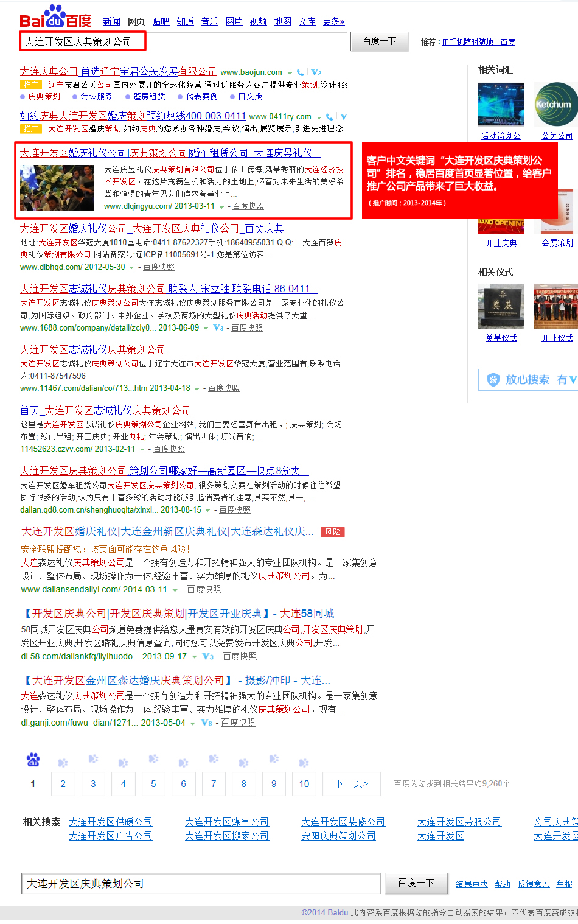The height and width of the screenshot is (924, 578).
Task: Open the 用手机随时随地上百度 link
Action: [x=478, y=42]
